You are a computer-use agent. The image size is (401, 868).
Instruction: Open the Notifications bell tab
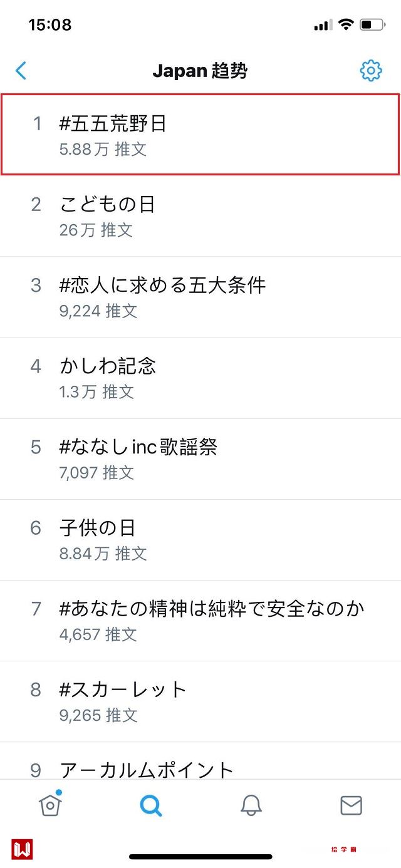(251, 805)
